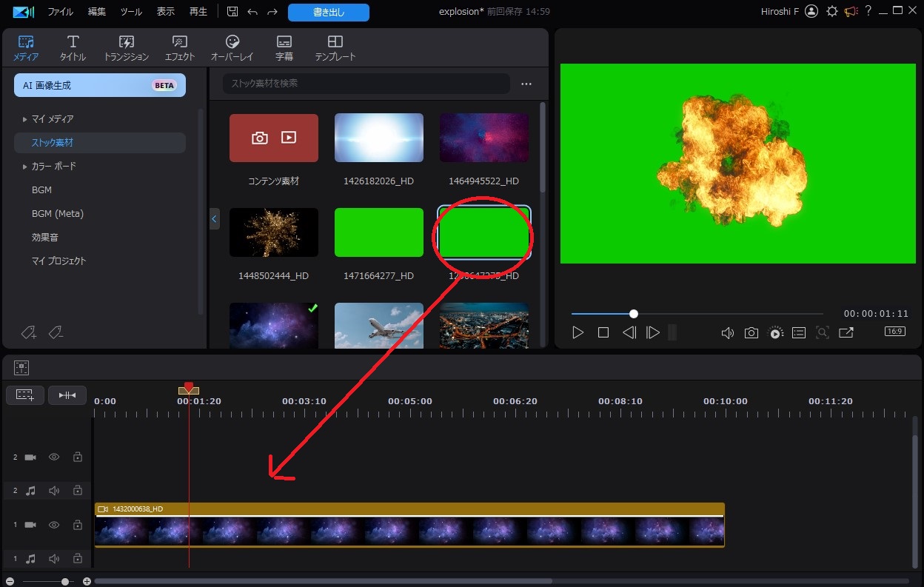This screenshot has height=587, width=924.
Task: Click the undo arrow icon
Action: [x=252, y=12]
